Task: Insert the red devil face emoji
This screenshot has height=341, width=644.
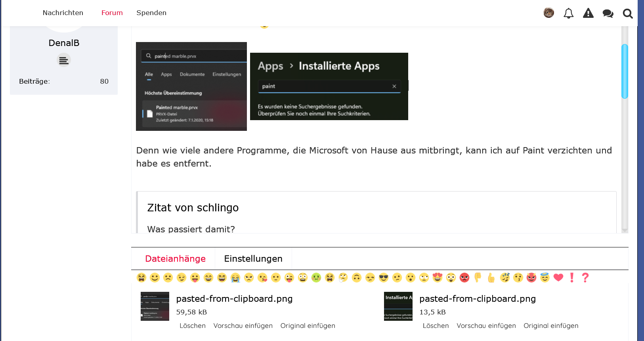Action: click(531, 278)
